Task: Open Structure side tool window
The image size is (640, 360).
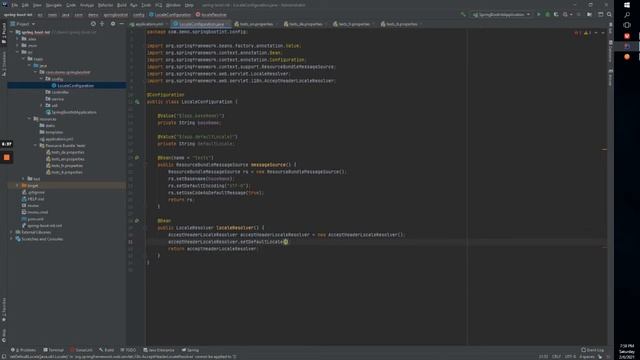Action: pos(4,64)
